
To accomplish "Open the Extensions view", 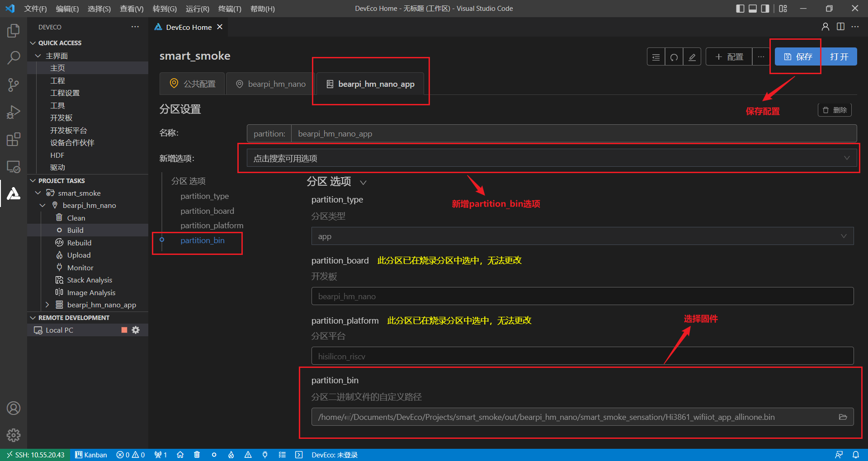I will tap(14, 139).
